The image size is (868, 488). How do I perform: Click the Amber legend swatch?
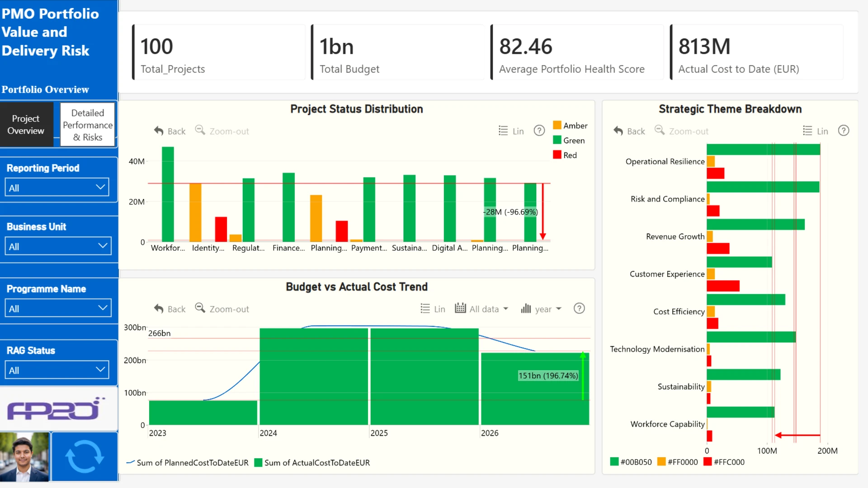click(x=557, y=125)
